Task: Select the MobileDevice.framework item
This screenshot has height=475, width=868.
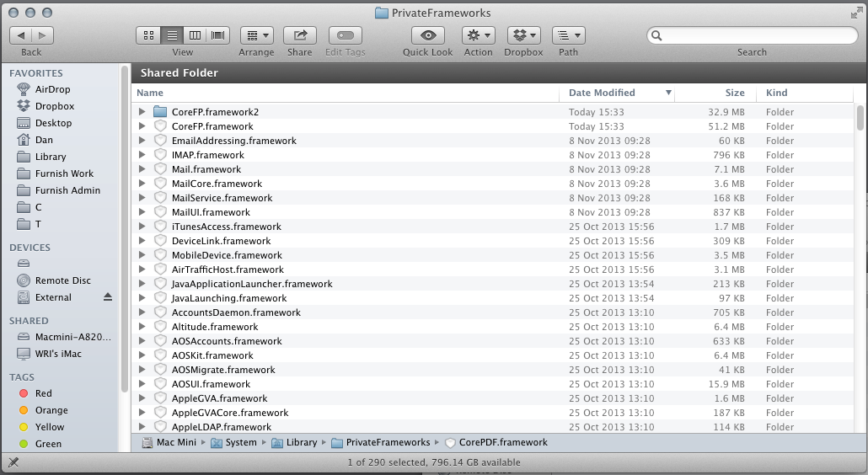Action: 493,255
